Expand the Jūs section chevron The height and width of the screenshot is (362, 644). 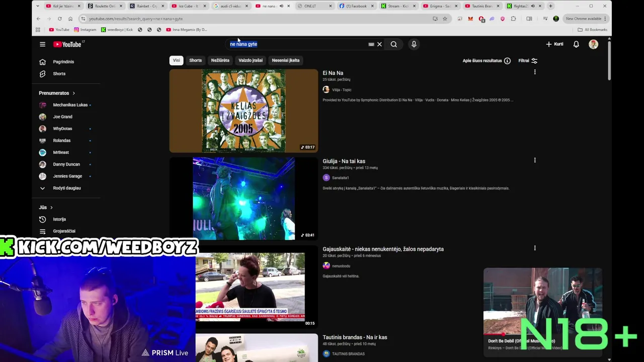51,208
